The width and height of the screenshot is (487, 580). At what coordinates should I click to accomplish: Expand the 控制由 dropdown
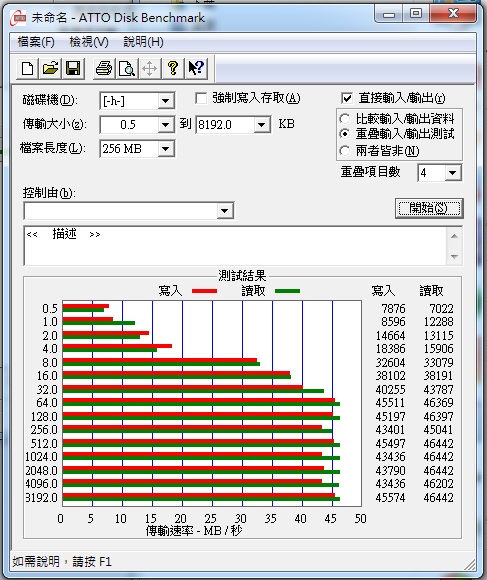(x=224, y=211)
